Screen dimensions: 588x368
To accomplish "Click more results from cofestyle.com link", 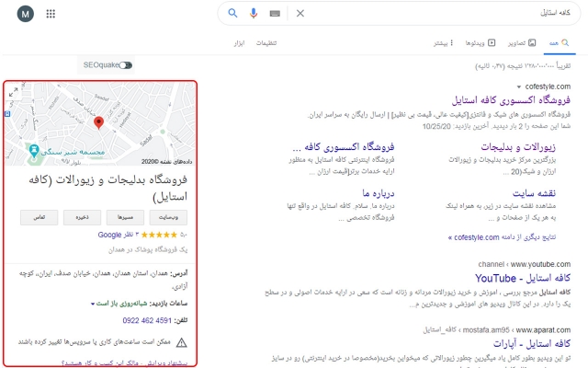I will (x=503, y=237).
